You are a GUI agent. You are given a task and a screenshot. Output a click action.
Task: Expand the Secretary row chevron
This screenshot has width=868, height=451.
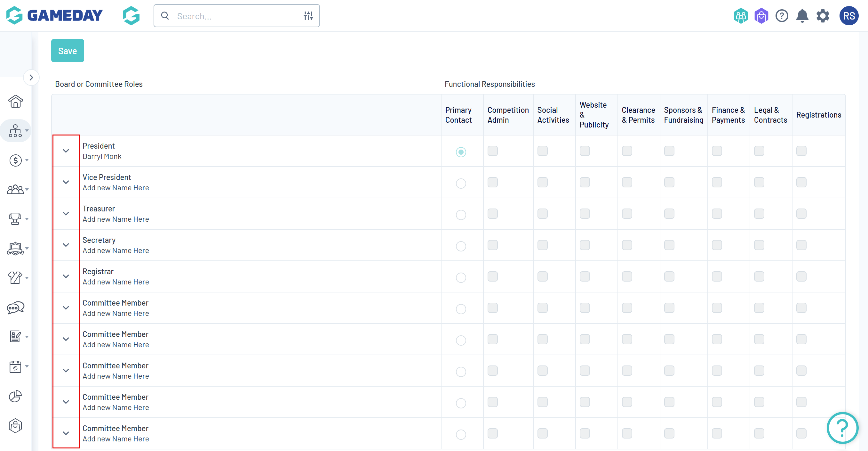tap(66, 245)
